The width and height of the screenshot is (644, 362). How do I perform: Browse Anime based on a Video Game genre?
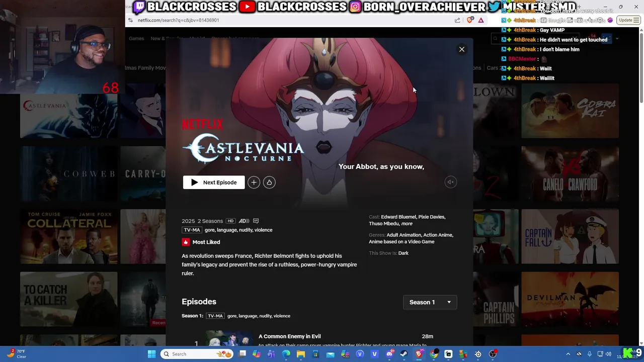[401, 242]
